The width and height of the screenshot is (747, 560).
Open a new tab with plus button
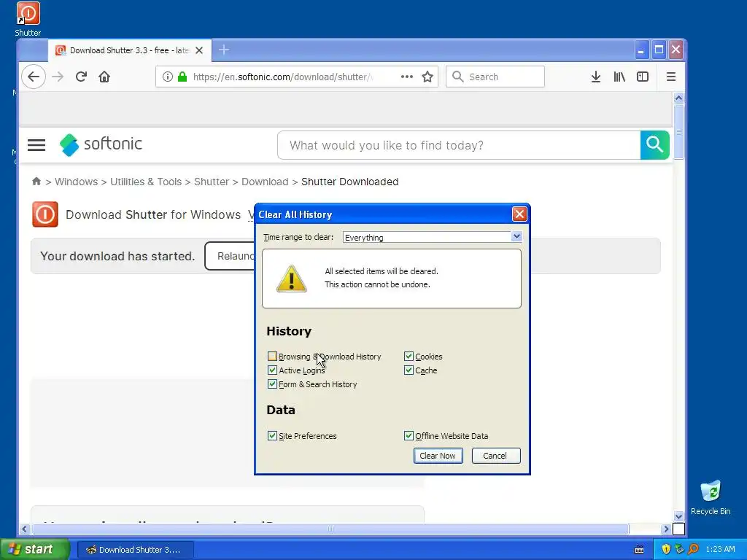(x=223, y=50)
